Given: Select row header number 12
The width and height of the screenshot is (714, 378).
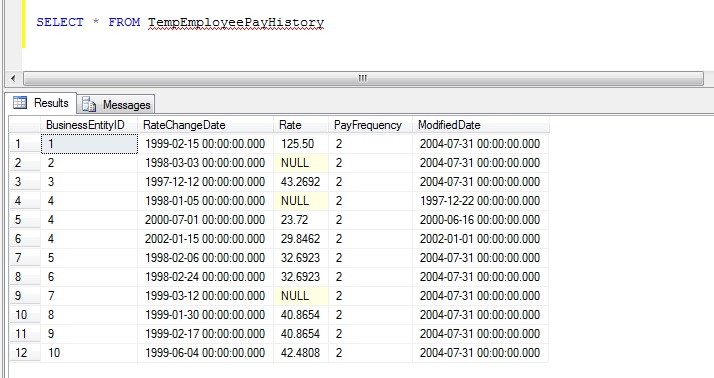Looking at the screenshot, I should point(25,352).
